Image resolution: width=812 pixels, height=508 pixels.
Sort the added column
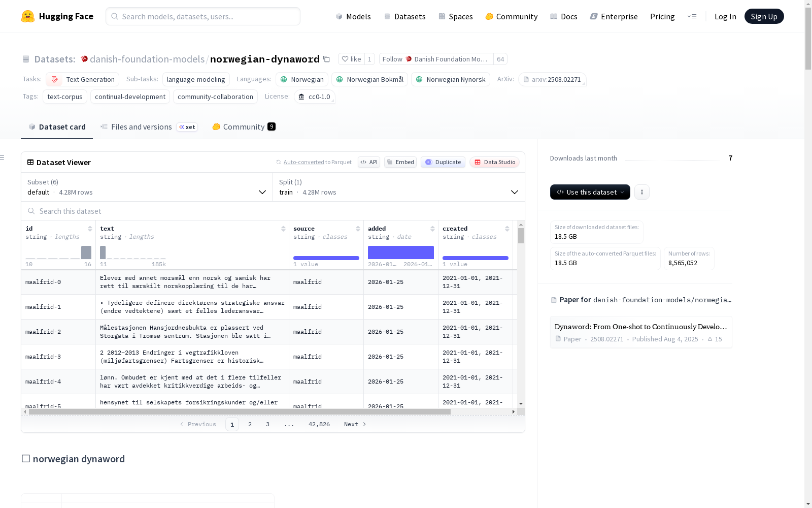click(432, 229)
